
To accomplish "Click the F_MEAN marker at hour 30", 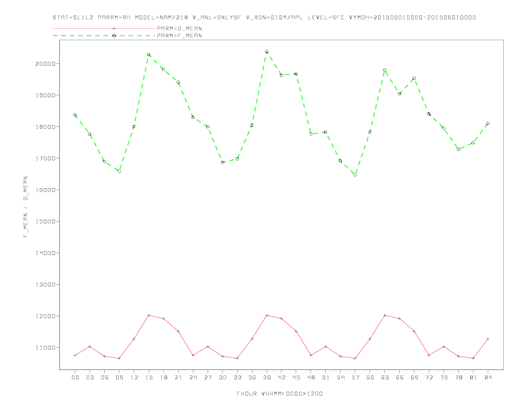I will 222,162.
